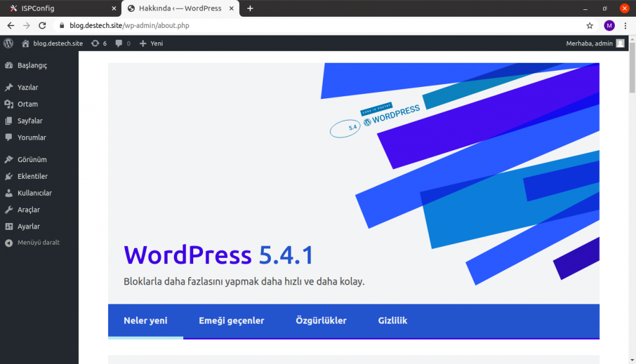Open the comments bubble in admin bar
Image resolution: width=636 pixels, height=364 pixels.
119,43
